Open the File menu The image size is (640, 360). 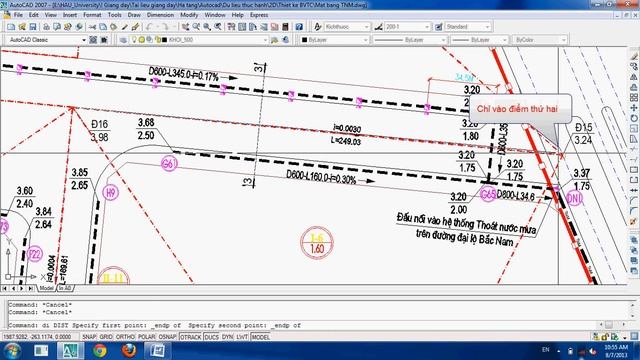(x=18, y=15)
